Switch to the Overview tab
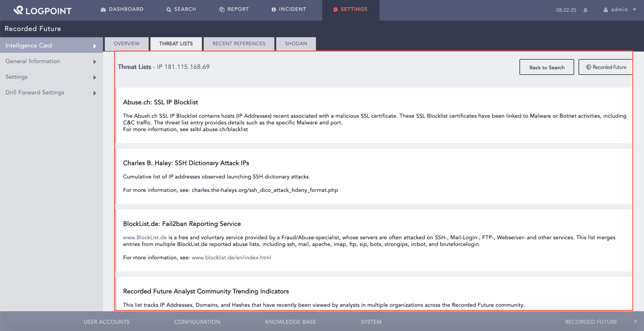Screen dimensions: 644x331 tap(126, 43)
